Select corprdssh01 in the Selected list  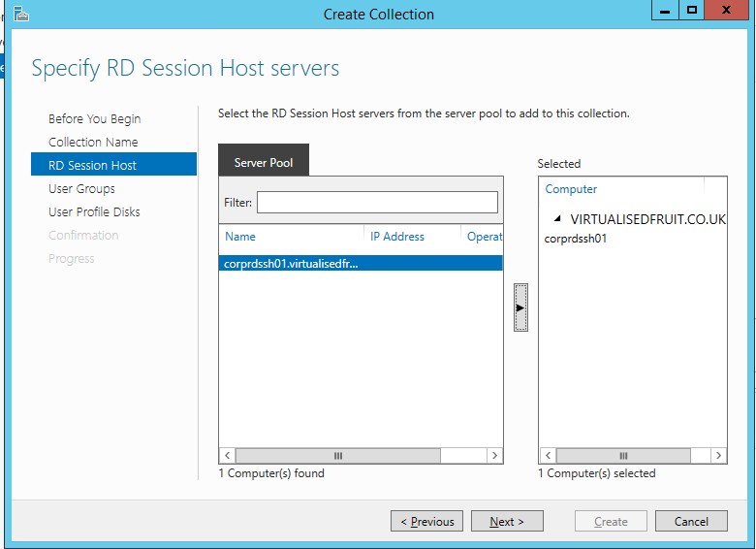click(576, 239)
